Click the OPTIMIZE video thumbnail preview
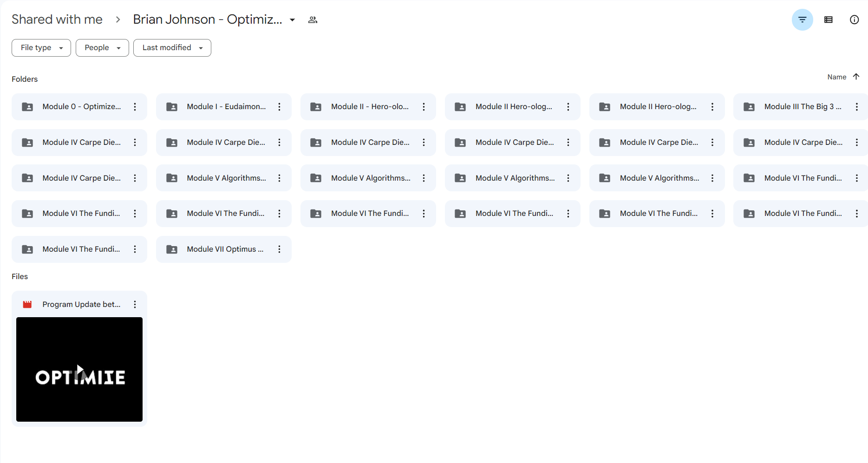The height and width of the screenshot is (463, 868). [79, 370]
